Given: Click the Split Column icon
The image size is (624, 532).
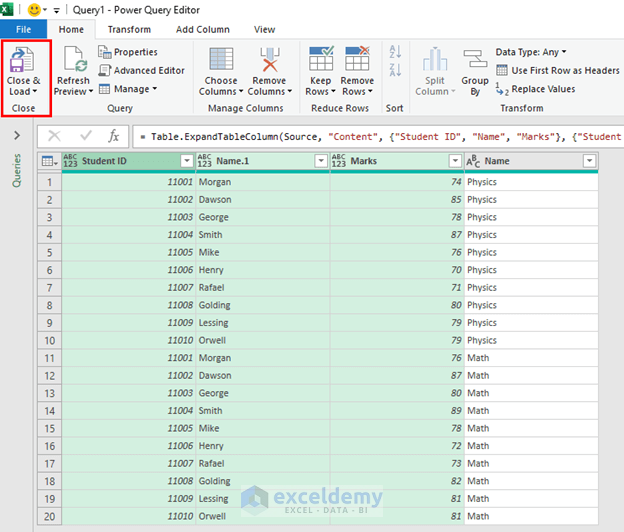Looking at the screenshot, I should click(435, 60).
